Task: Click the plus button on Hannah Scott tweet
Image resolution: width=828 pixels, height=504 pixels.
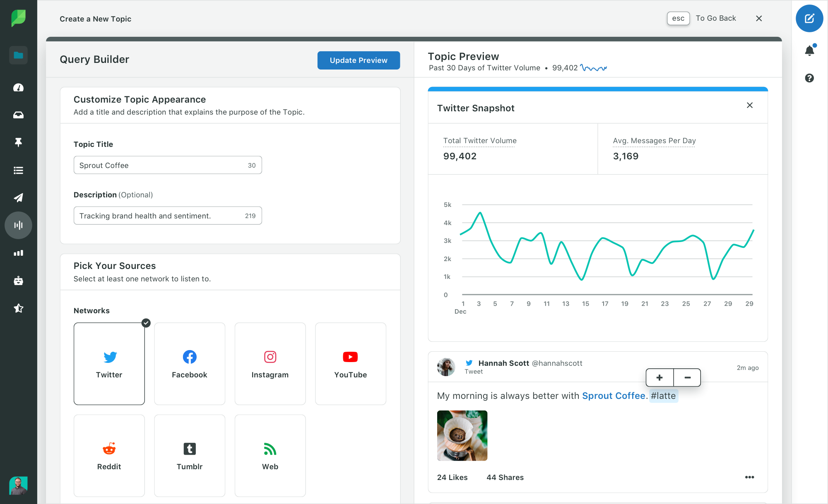Action: click(x=659, y=377)
